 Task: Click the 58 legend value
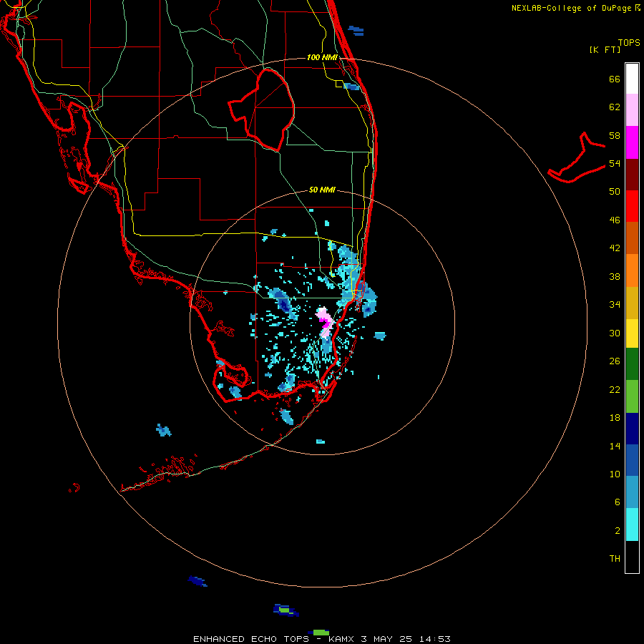pos(615,135)
